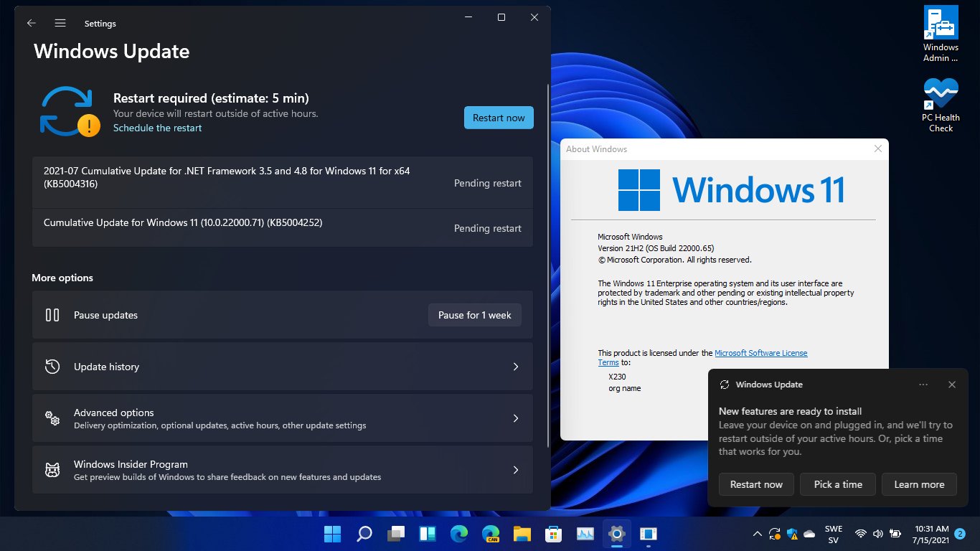
Task: Click Schedule the restart link
Action: [x=157, y=128]
